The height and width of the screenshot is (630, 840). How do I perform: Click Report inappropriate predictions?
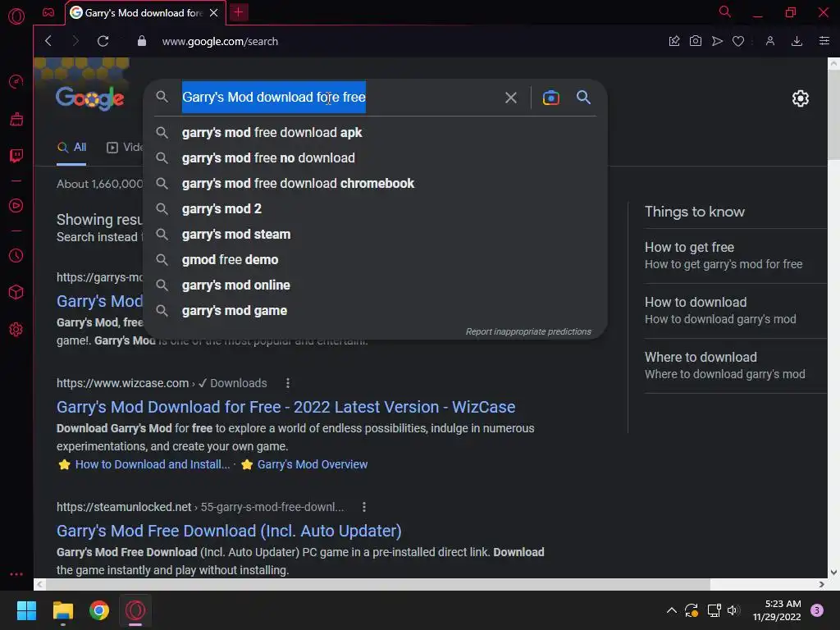click(x=528, y=331)
